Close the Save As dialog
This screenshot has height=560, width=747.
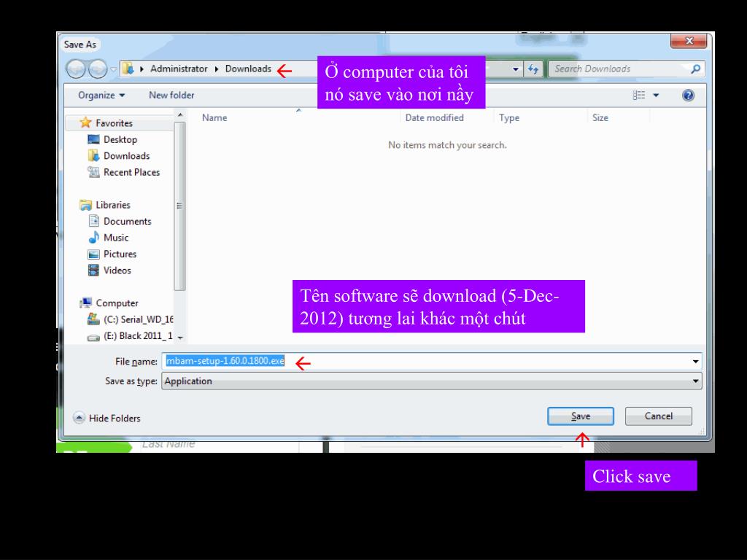point(689,41)
